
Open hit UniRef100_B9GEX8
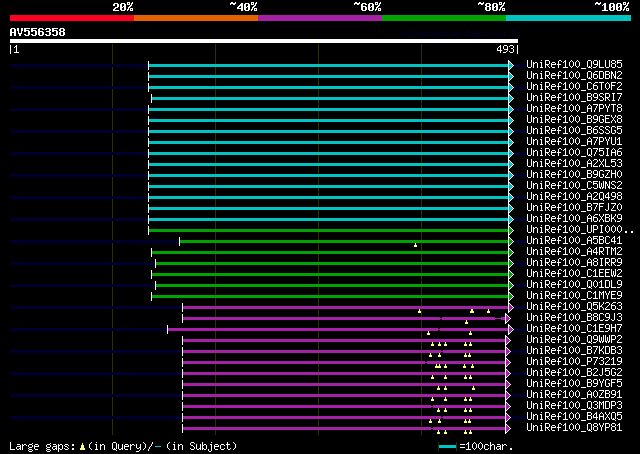(x=574, y=120)
